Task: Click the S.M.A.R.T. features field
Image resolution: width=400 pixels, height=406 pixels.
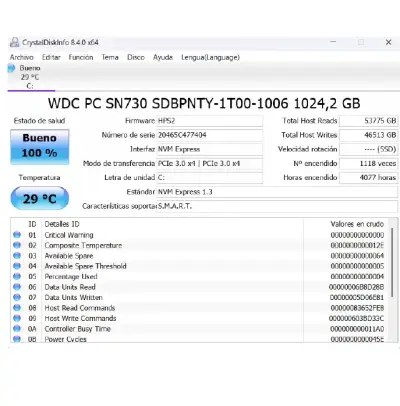Action: pyautogui.click(x=277, y=206)
